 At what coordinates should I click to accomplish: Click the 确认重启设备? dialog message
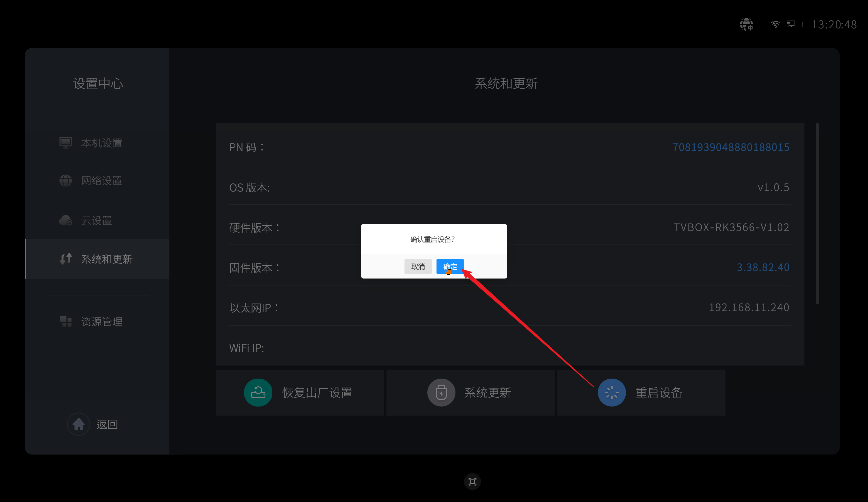coord(432,240)
